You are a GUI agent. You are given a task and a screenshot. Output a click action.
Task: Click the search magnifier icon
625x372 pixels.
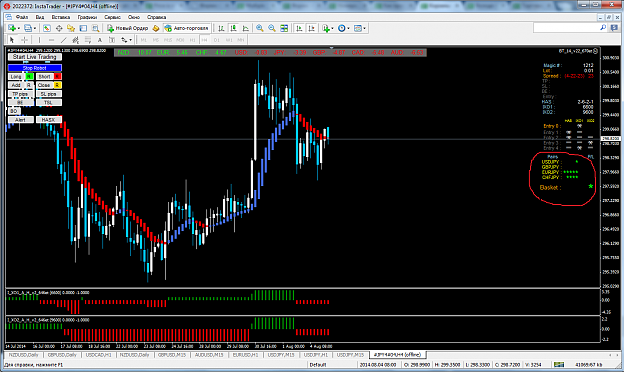pyautogui.click(x=603, y=28)
